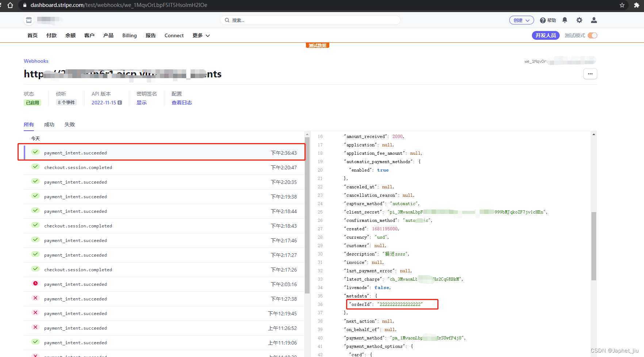Viewport: 644px width, 357px height.
Task: Open the browser extensions puzzle icon
Action: click(636, 5)
